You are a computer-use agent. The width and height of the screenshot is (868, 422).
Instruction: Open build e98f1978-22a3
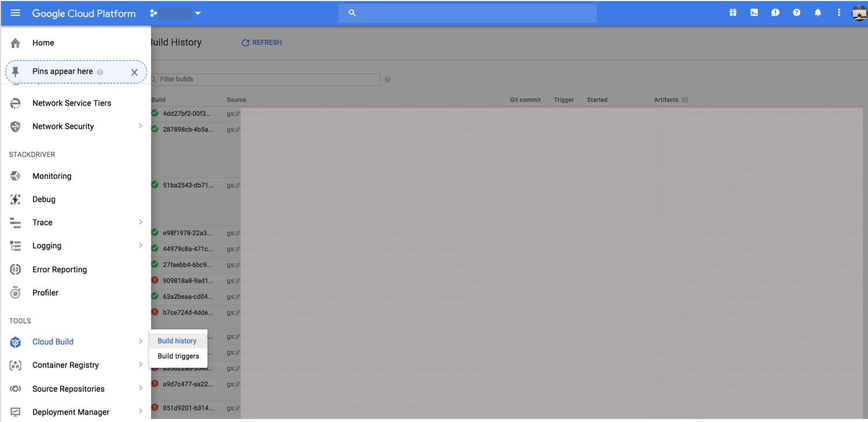click(x=187, y=232)
